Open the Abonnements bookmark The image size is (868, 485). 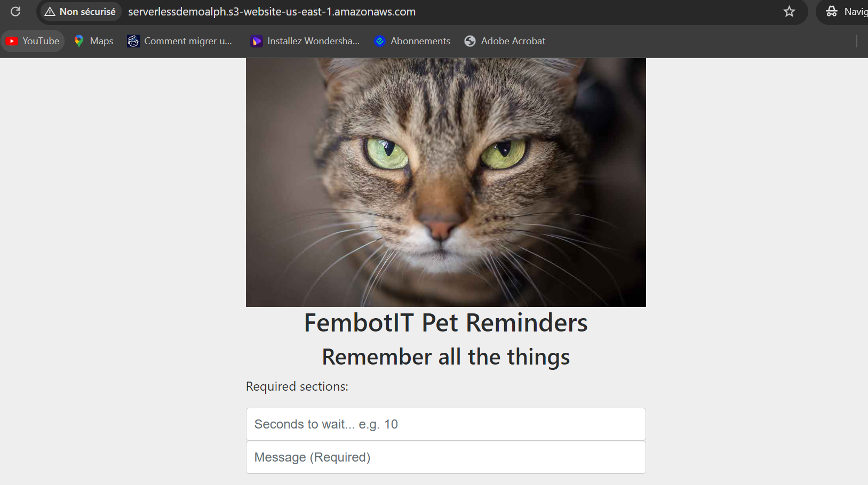pos(412,41)
